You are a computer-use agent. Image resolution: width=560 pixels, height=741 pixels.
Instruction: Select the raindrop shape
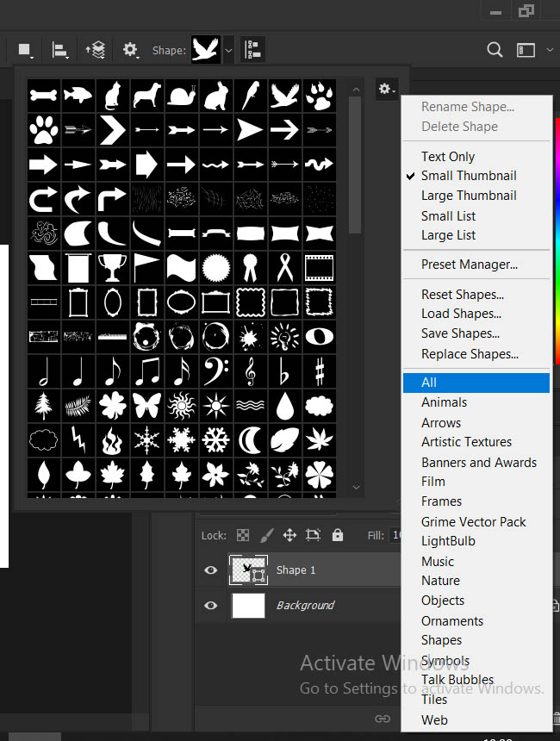pos(285,406)
